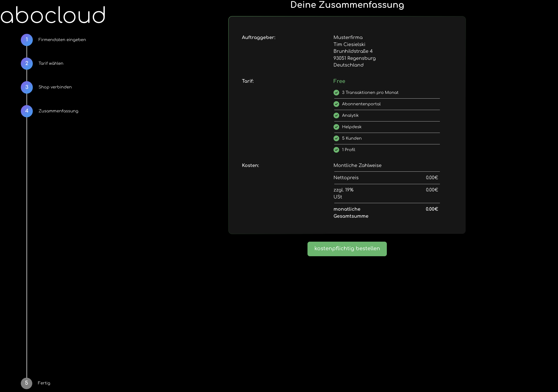The image size is (558, 392).
Task: Click the step 1 circle icon
Action: coord(27,40)
